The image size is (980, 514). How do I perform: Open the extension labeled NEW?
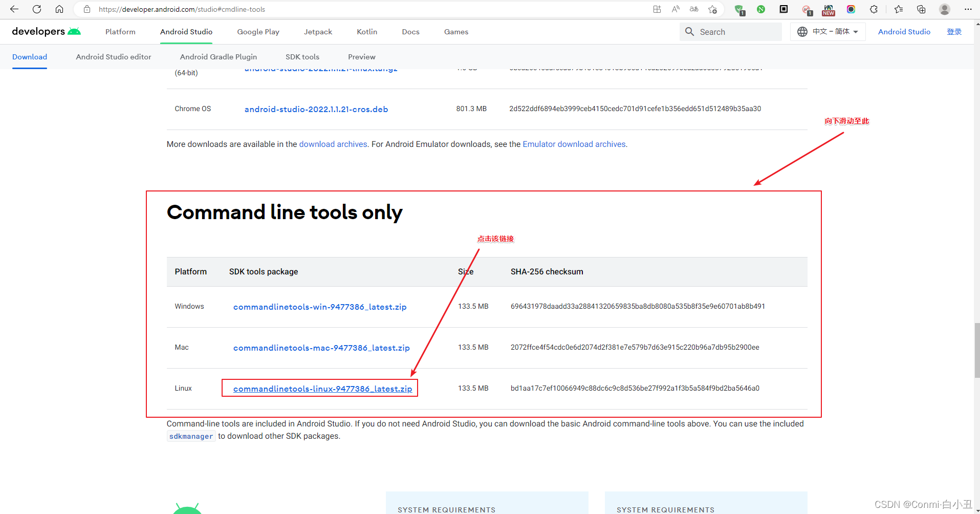[829, 10]
